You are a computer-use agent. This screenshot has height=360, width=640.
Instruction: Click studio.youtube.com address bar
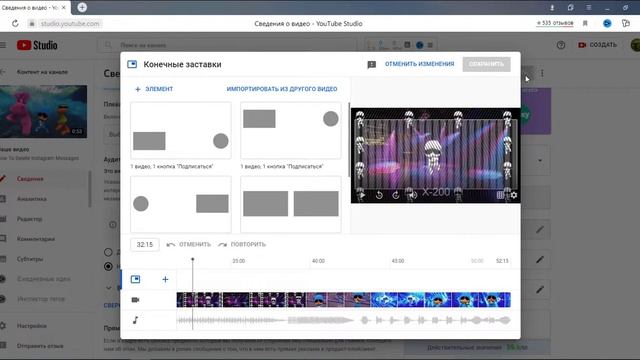[70, 24]
